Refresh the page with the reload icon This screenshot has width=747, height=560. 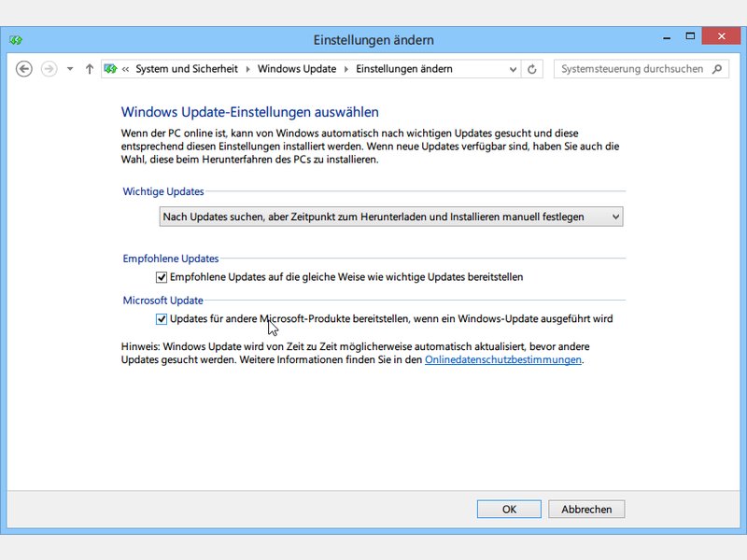pyautogui.click(x=531, y=69)
